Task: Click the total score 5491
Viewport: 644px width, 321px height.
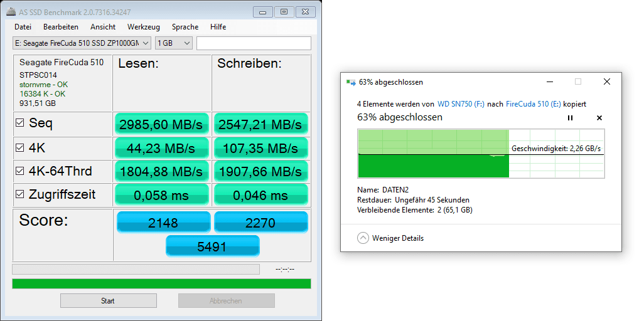Action: [x=212, y=246]
